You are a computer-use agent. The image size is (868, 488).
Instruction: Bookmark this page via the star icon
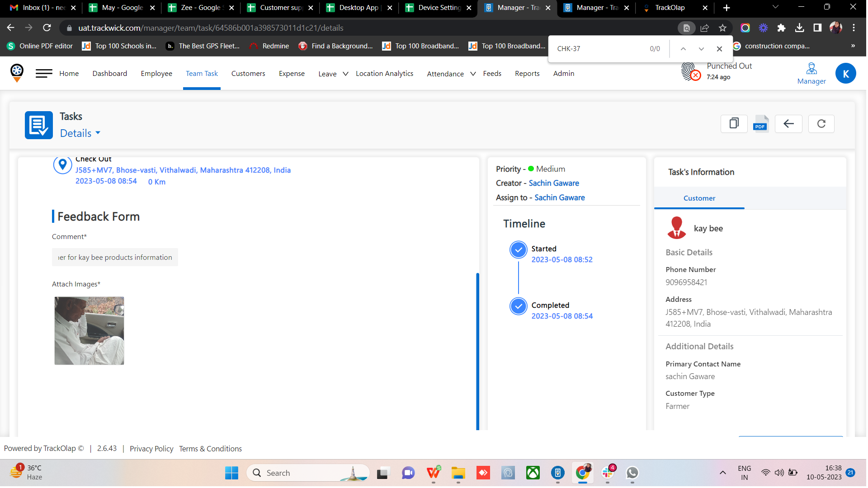pyautogui.click(x=723, y=28)
